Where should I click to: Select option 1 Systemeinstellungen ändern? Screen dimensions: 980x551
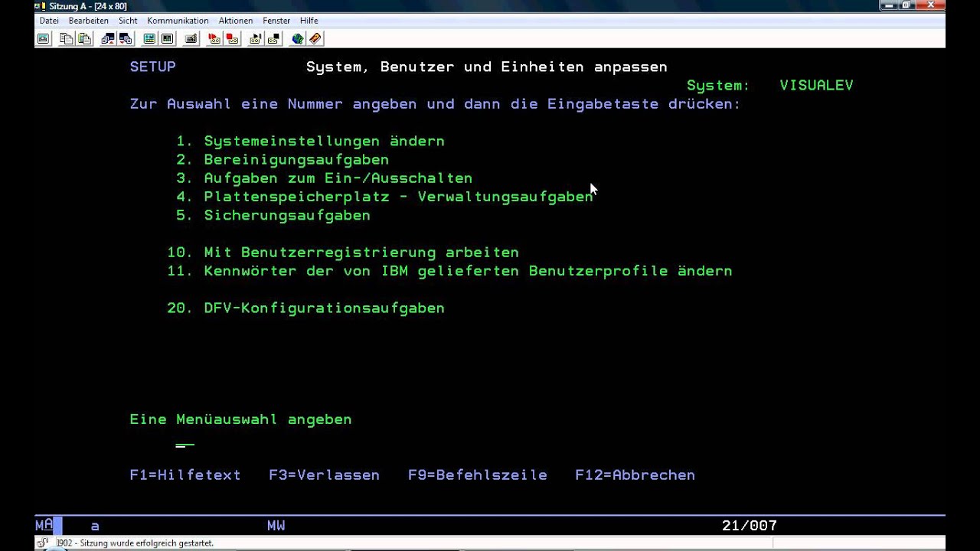310,142
